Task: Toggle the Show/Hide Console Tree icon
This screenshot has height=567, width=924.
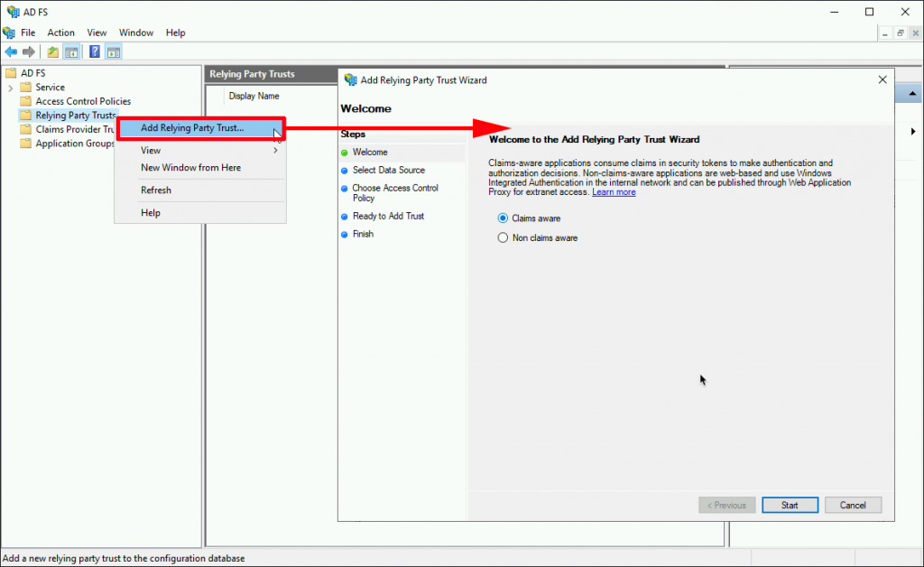Action: click(71, 51)
